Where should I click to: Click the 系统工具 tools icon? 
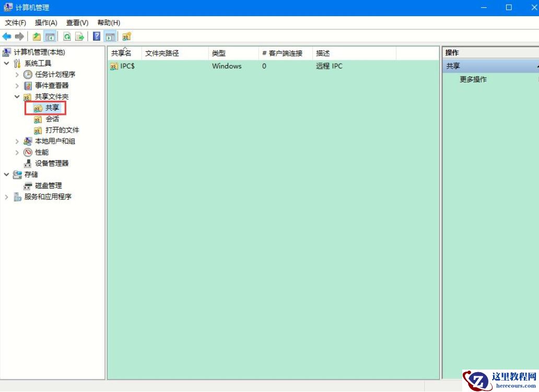click(17, 63)
